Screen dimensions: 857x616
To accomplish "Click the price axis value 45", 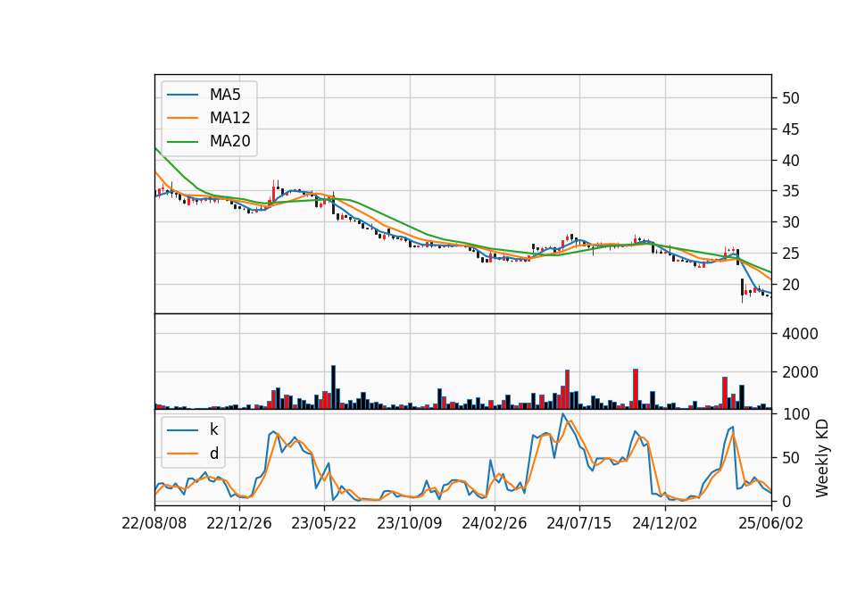I will [x=790, y=129].
